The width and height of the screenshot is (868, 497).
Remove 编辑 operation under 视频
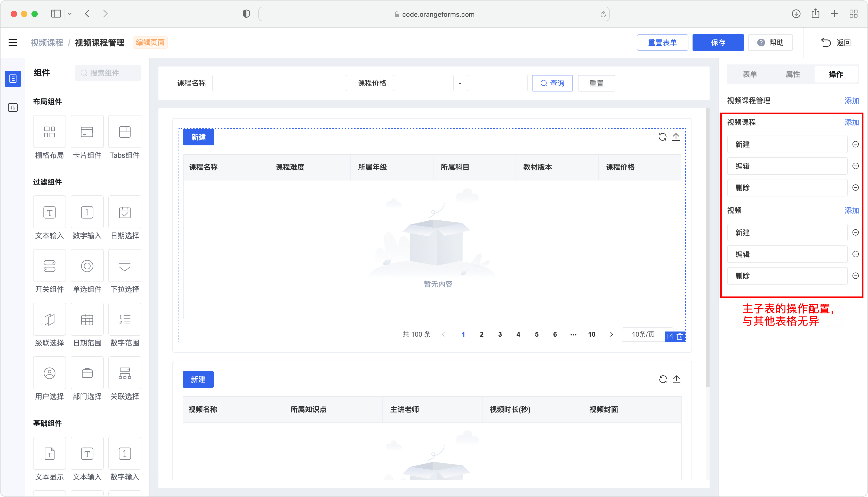[855, 254]
